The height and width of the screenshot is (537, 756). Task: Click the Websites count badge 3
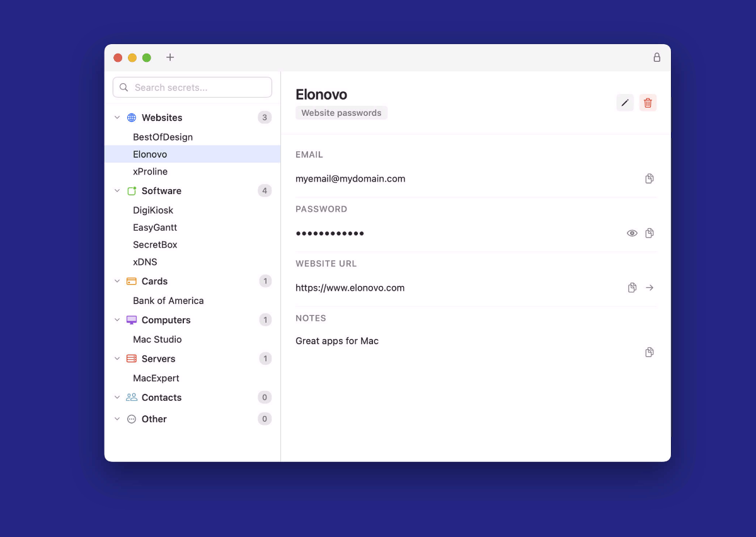click(x=265, y=118)
